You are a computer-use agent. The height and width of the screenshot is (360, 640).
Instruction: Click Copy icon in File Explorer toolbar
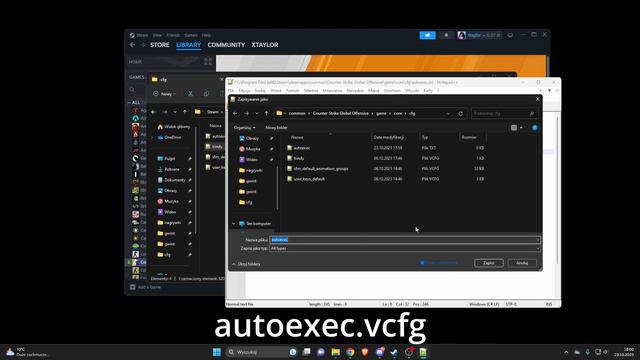(x=207, y=94)
